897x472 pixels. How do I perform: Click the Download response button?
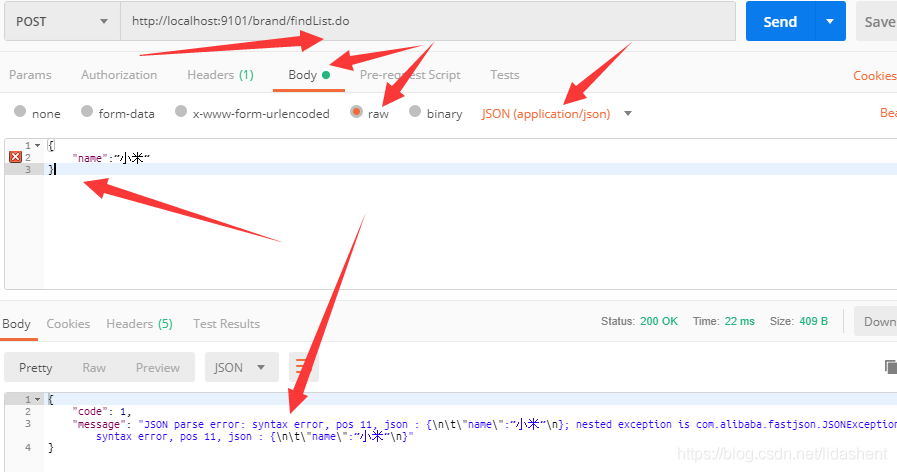tap(876, 321)
